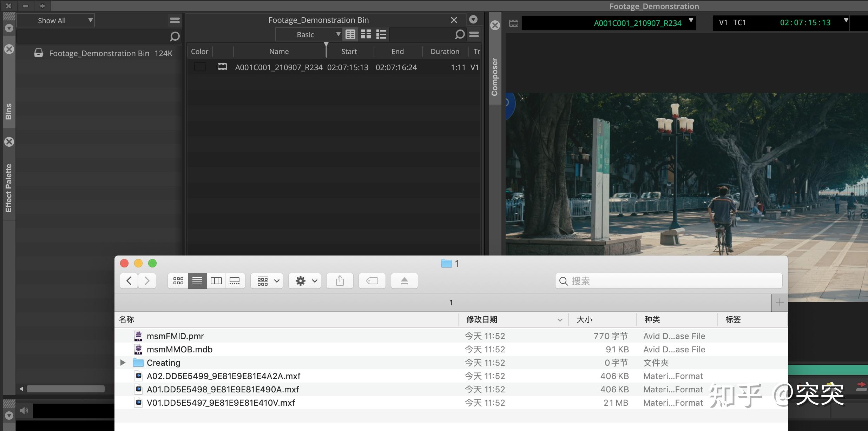Switch bin to script view icon
The width and height of the screenshot is (868, 431).
point(381,34)
